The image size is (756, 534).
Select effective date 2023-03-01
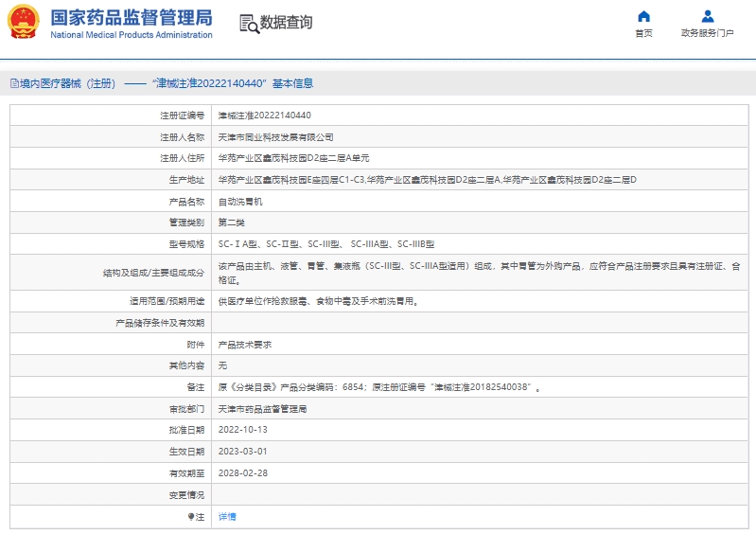click(x=242, y=451)
